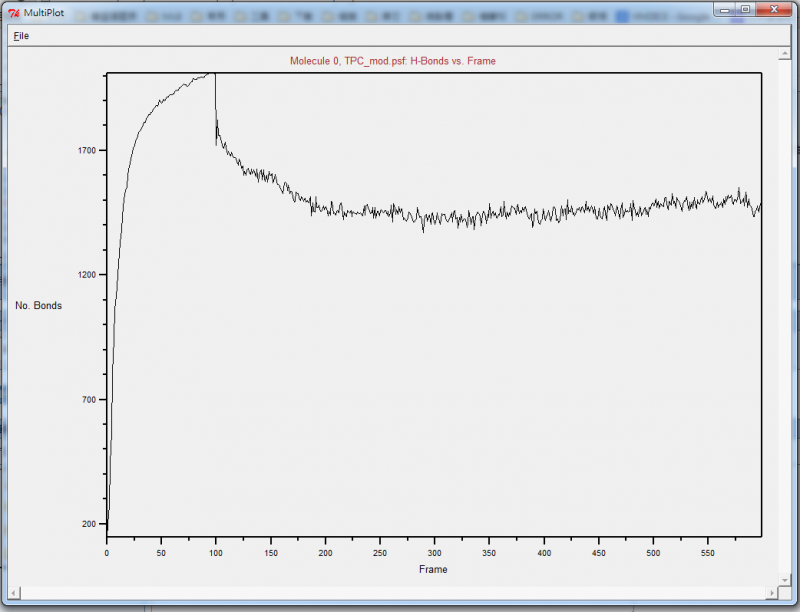The width and height of the screenshot is (800, 612).
Task: Click the x-axis tick label 550
Action: 708,553
